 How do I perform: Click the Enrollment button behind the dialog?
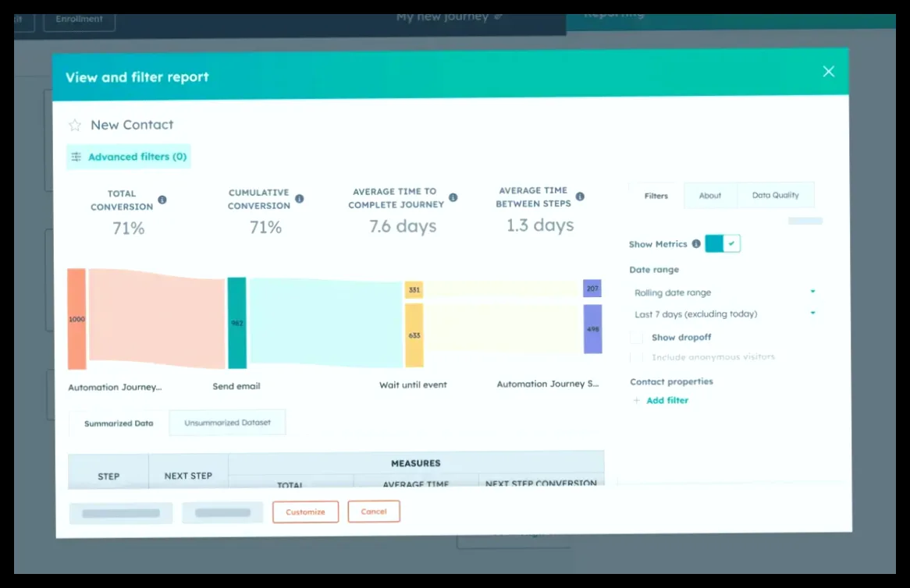point(80,19)
